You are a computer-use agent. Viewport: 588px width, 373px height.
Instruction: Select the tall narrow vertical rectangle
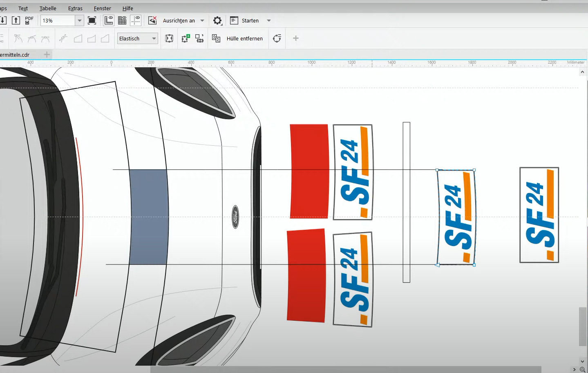407,202
